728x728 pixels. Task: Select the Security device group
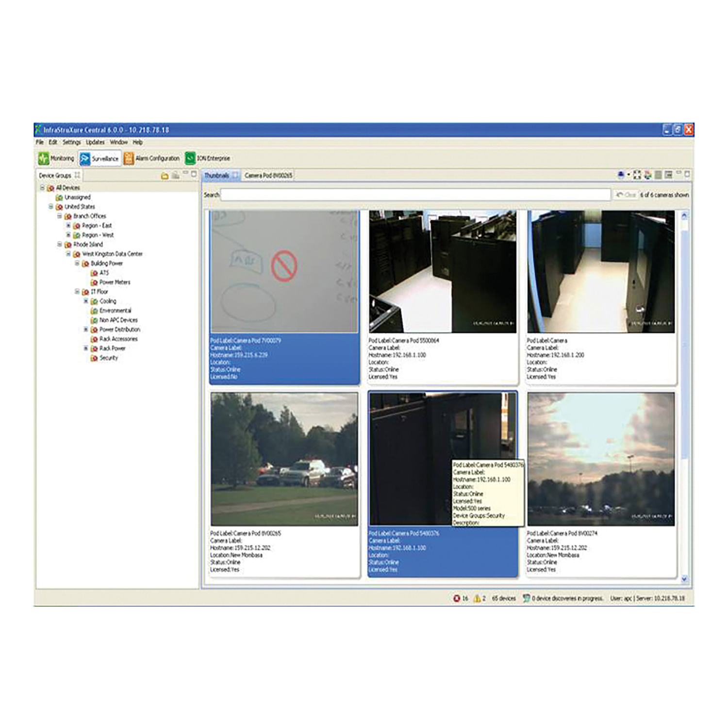coord(108,358)
